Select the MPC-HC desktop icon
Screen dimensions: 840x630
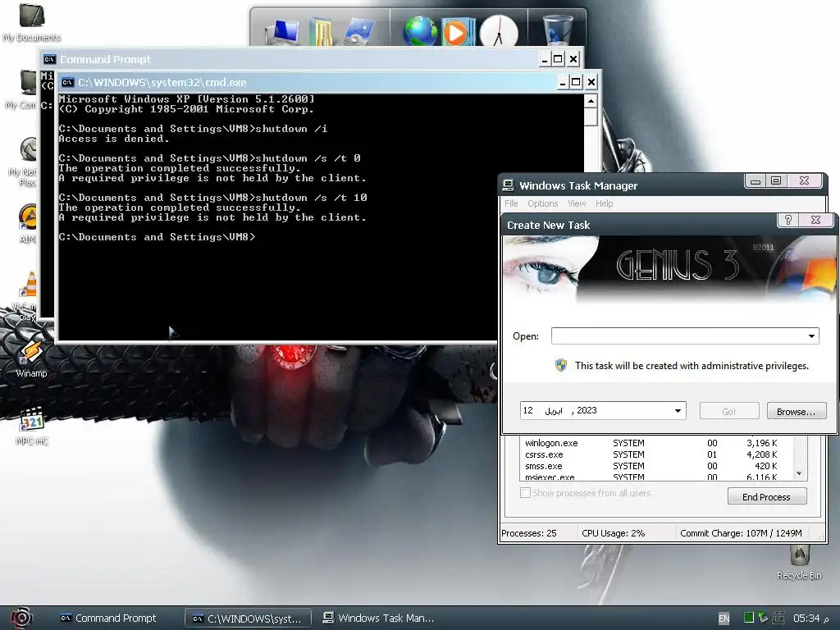pos(32,427)
